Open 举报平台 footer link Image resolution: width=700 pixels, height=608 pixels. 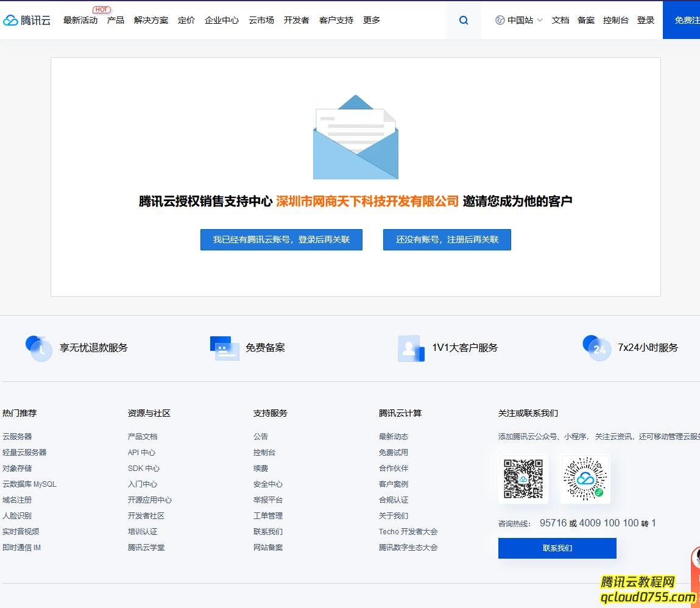[268, 500]
